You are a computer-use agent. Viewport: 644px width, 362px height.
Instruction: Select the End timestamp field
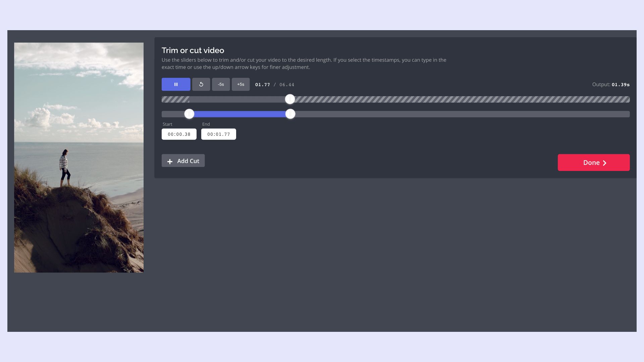point(218,134)
